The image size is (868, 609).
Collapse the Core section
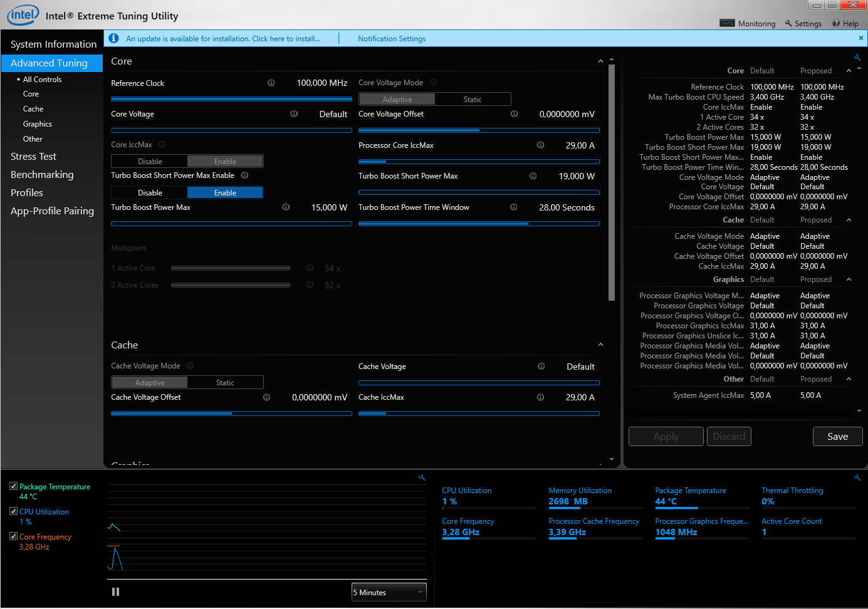600,61
